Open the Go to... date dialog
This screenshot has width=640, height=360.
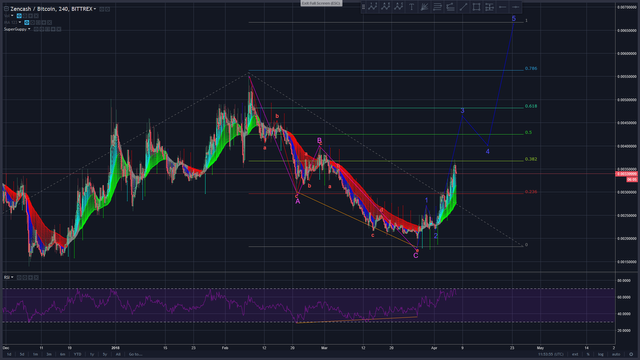(136, 354)
